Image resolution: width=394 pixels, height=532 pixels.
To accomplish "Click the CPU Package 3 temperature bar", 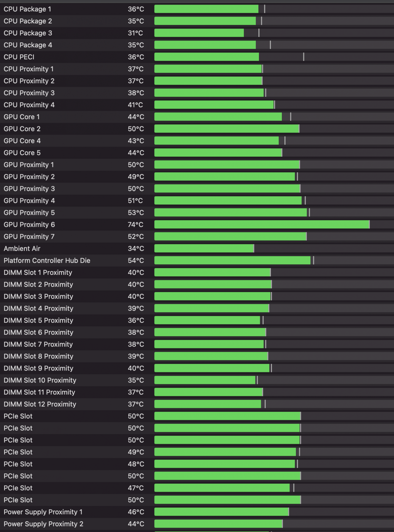I will tap(199, 33).
